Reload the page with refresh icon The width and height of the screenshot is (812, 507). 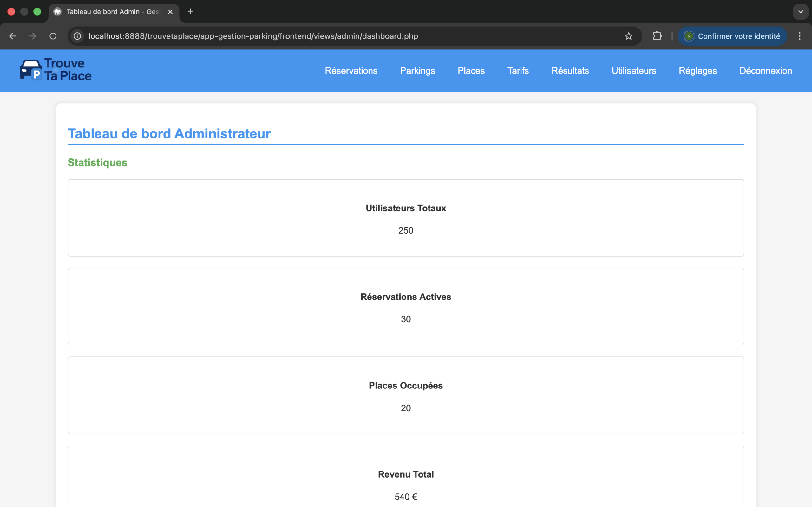click(x=53, y=36)
